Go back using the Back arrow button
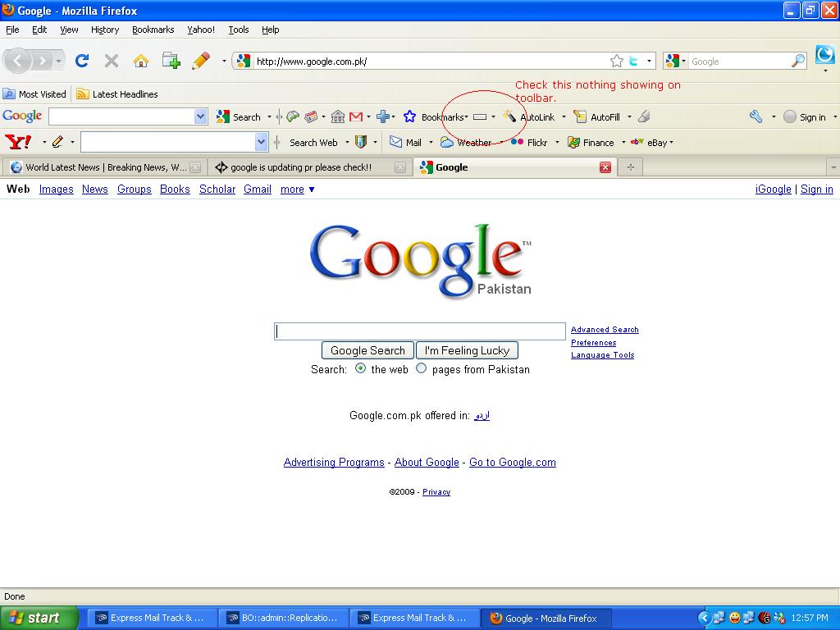The image size is (840, 630). pos(18,61)
